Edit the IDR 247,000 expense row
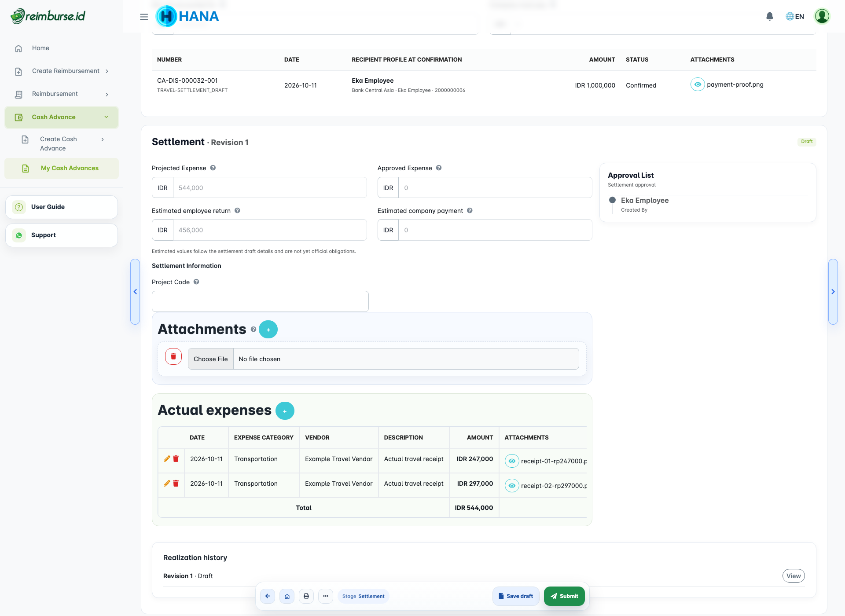Viewport: 845px width, 616px height. coord(167,459)
